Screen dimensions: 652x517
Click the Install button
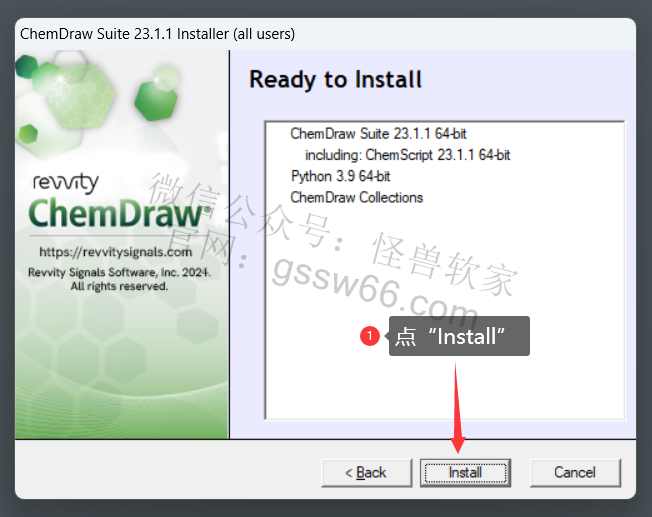click(465, 472)
